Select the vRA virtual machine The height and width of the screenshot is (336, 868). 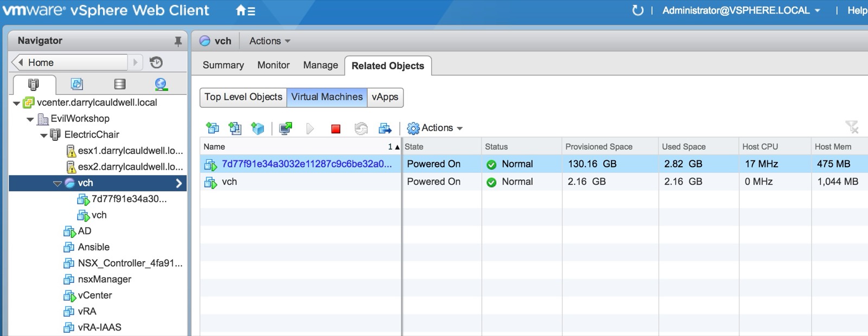coord(87,312)
